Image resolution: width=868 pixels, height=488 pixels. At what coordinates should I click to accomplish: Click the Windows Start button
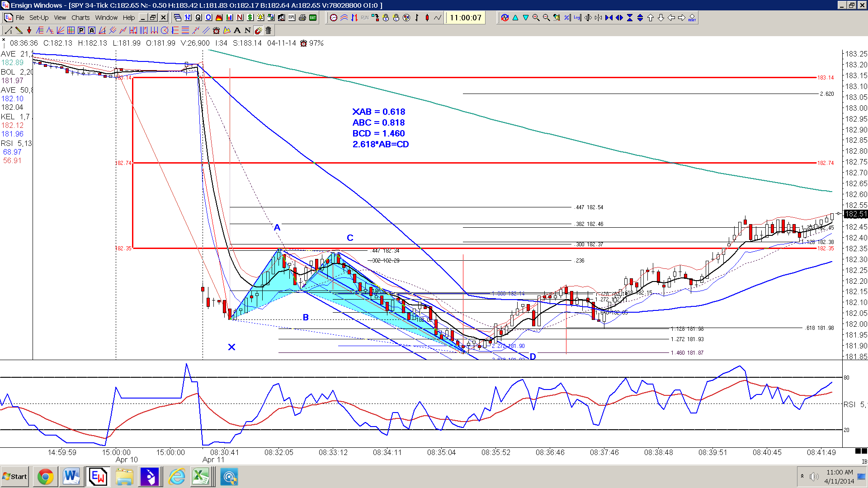[x=15, y=477]
